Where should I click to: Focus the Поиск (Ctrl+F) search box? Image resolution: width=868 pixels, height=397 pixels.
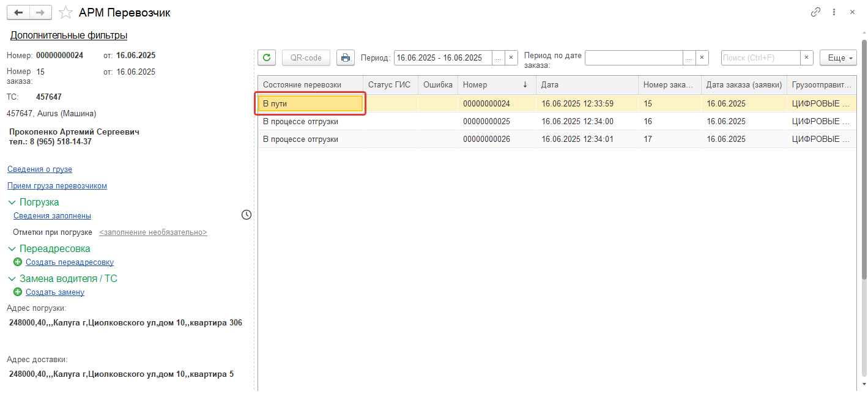click(761, 58)
